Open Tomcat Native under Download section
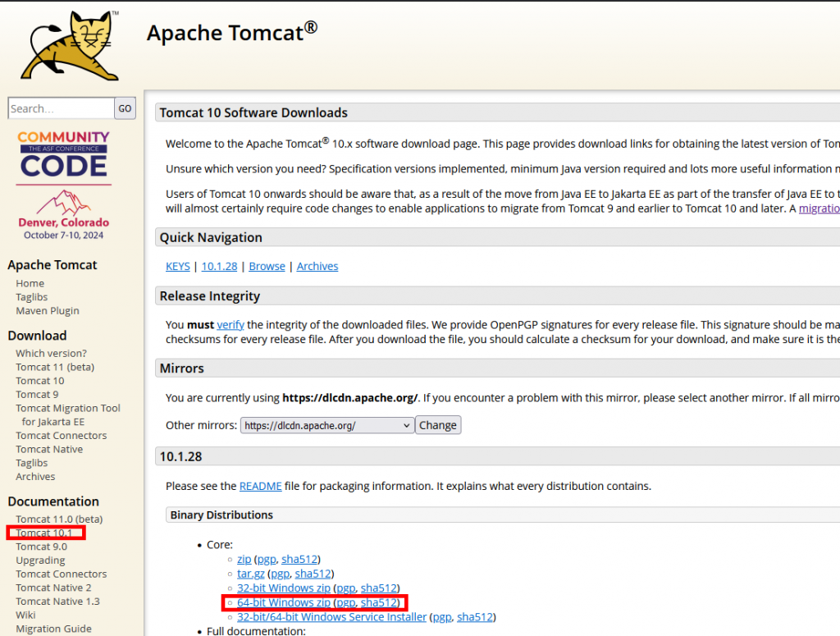The image size is (840, 636). click(x=49, y=449)
